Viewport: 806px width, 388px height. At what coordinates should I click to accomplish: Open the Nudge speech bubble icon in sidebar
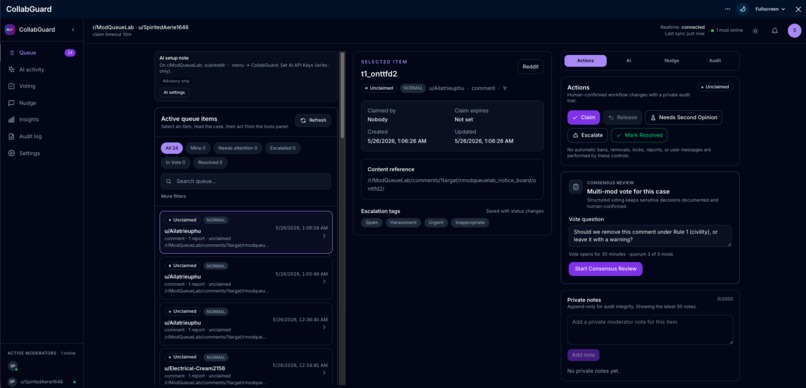tap(11, 103)
